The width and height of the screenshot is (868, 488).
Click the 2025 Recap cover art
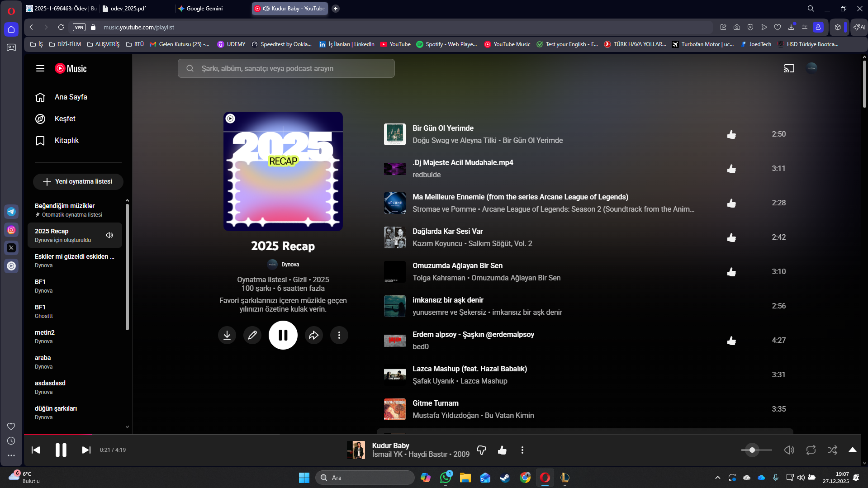click(283, 171)
